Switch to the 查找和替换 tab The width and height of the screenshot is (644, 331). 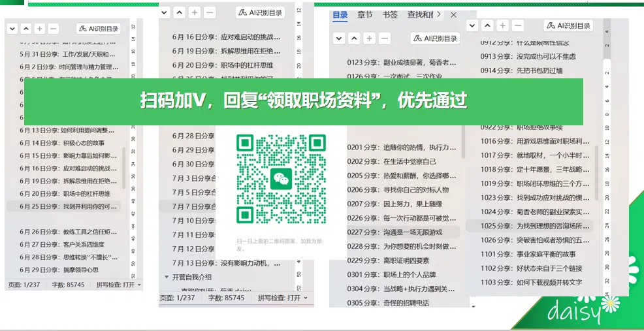coord(420,15)
